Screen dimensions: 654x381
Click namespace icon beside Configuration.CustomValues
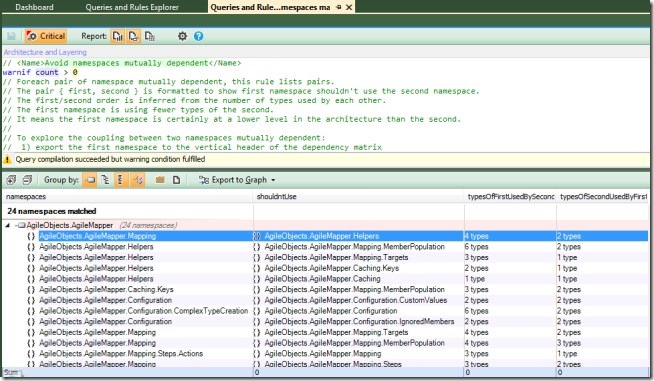(x=257, y=300)
